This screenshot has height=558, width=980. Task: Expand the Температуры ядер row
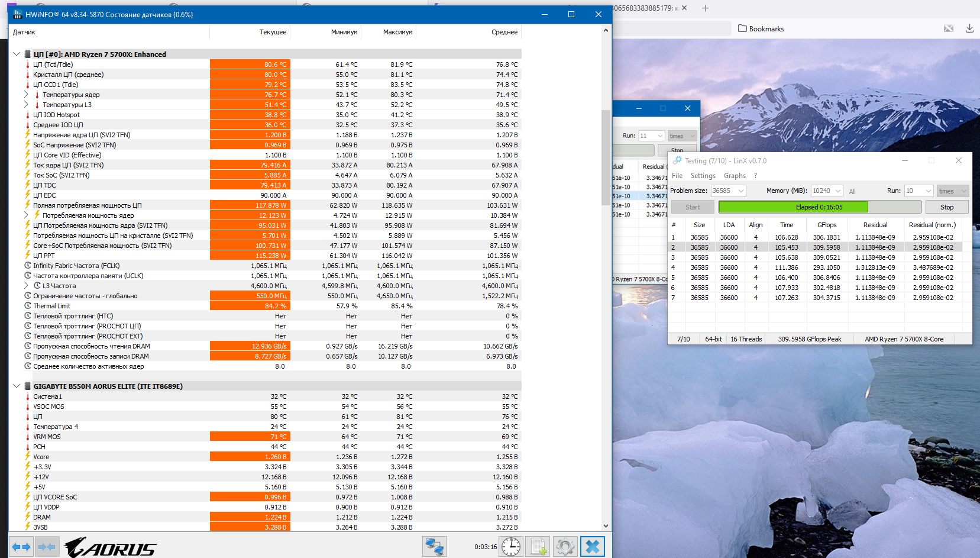coord(26,95)
